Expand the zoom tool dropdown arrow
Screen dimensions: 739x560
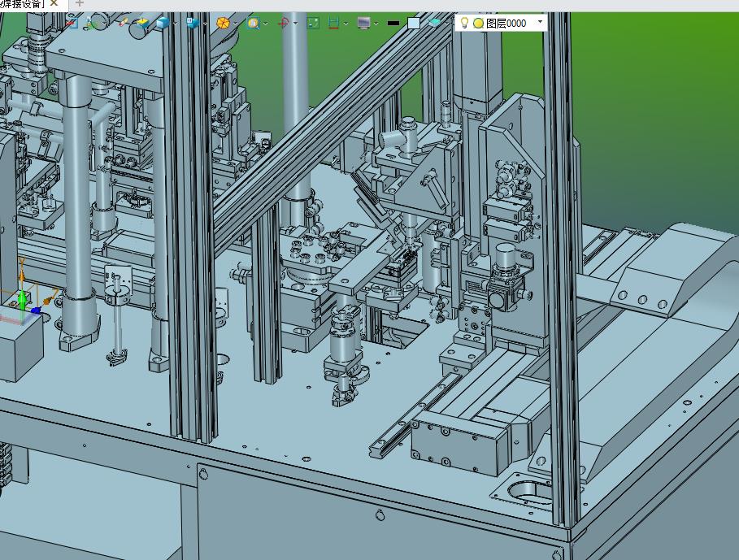265,23
